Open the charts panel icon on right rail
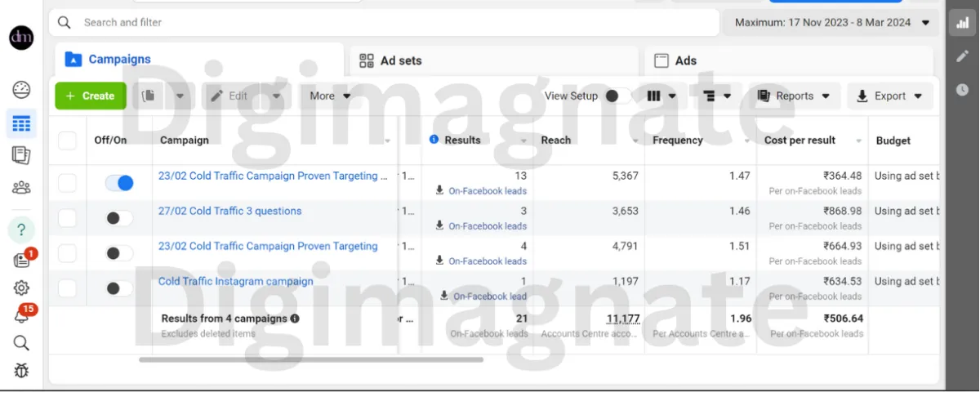Viewport: 980px width, 397px height. click(x=963, y=23)
